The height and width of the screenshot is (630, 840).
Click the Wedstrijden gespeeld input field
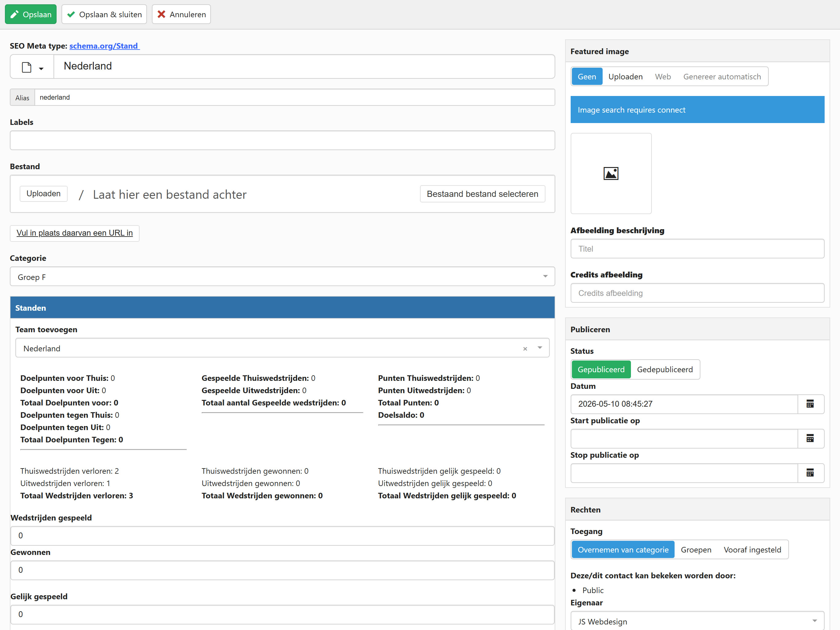283,536
